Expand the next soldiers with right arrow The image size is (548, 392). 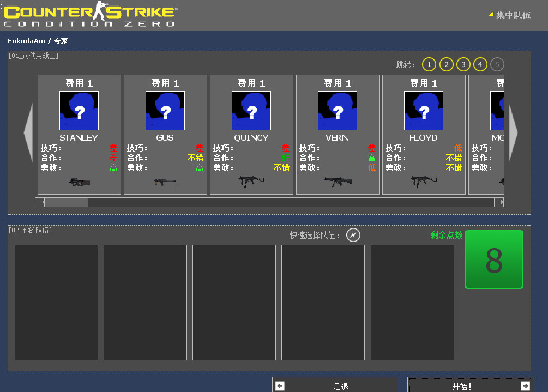(x=513, y=132)
